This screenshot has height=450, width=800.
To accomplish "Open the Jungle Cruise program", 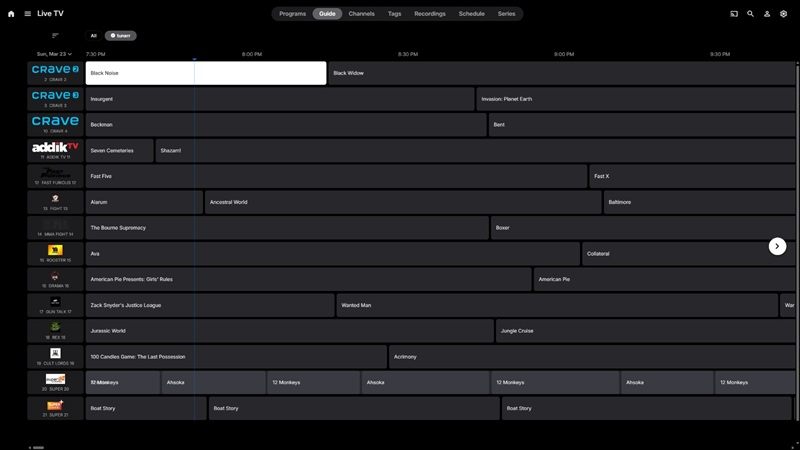I will [645, 331].
